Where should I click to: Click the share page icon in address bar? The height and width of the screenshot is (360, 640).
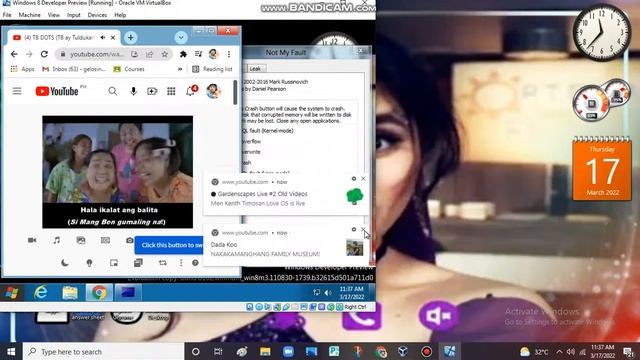pyautogui.click(x=149, y=54)
